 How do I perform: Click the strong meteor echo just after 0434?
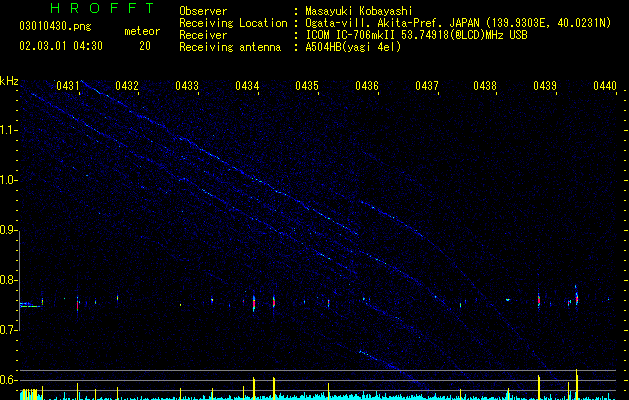pos(274,302)
